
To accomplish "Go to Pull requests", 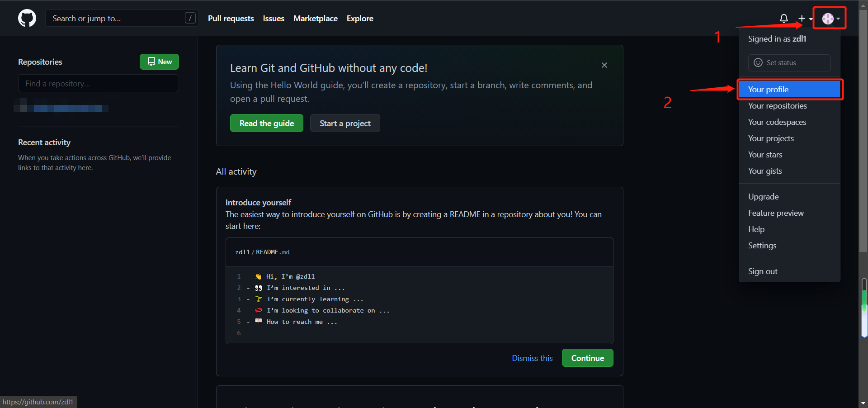I will click(x=231, y=19).
